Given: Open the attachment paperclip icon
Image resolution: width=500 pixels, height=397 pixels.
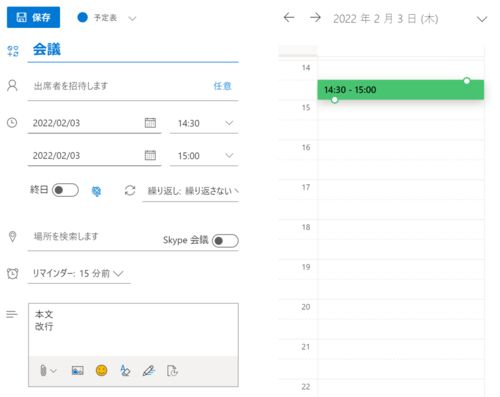Looking at the screenshot, I should click(x=48, y=370).
